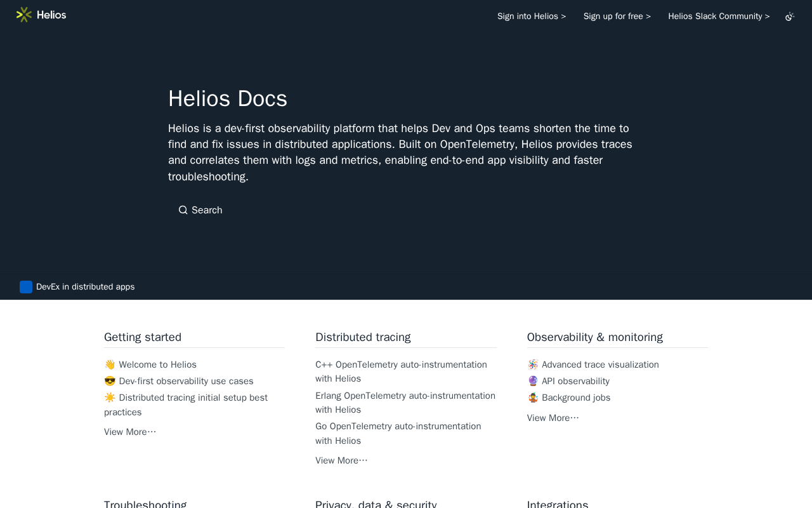Open C++ OpenTelemetry auto-instrumentation link
812x508 pixels.
[x=401, y=371]
